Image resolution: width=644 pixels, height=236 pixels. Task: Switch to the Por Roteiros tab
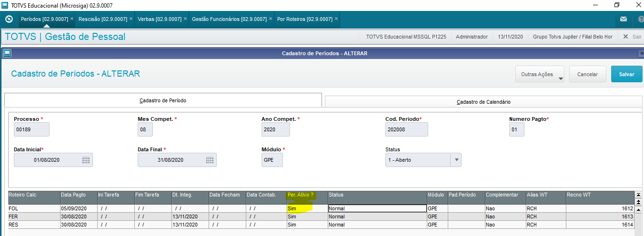click(305, 19)
